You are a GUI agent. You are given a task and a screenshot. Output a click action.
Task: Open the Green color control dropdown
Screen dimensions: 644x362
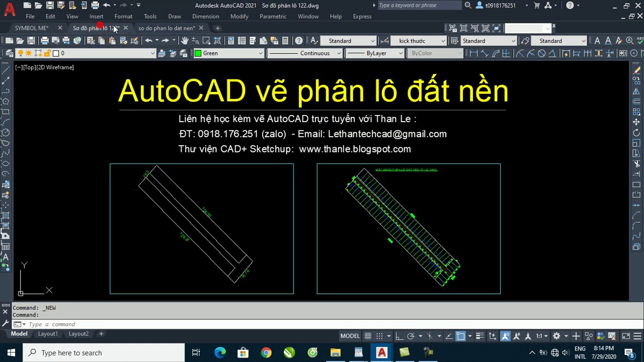click(229, 53)
